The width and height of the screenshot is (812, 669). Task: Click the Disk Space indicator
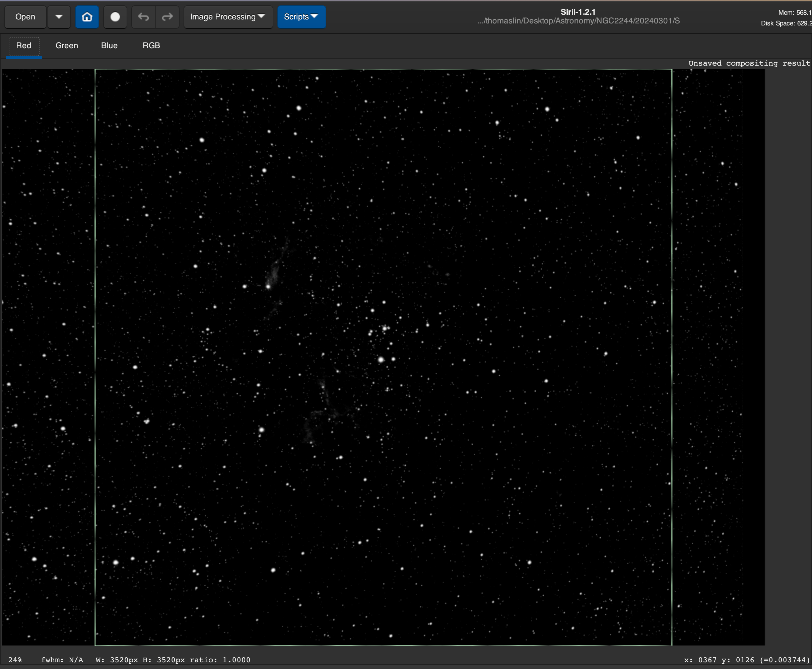tap(786, 23)
